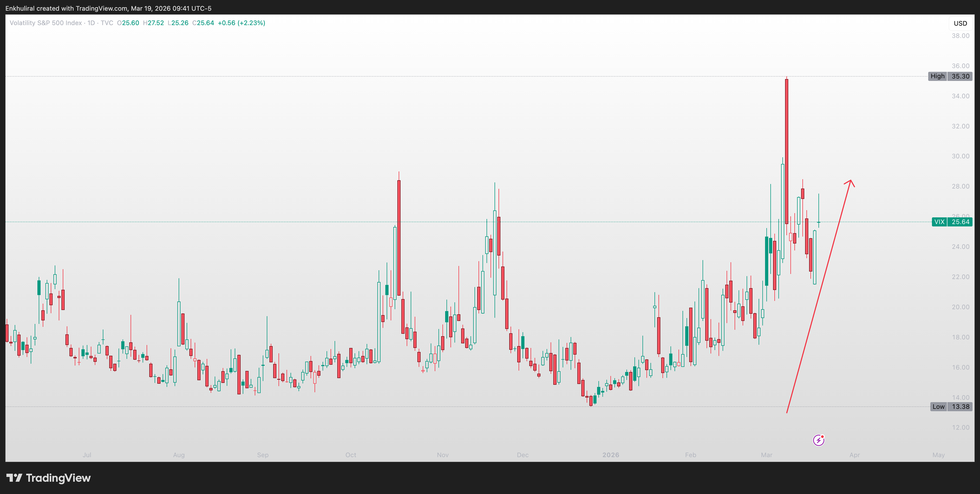
Task: Click the Oct label on time axis
Action: (350, 455)
